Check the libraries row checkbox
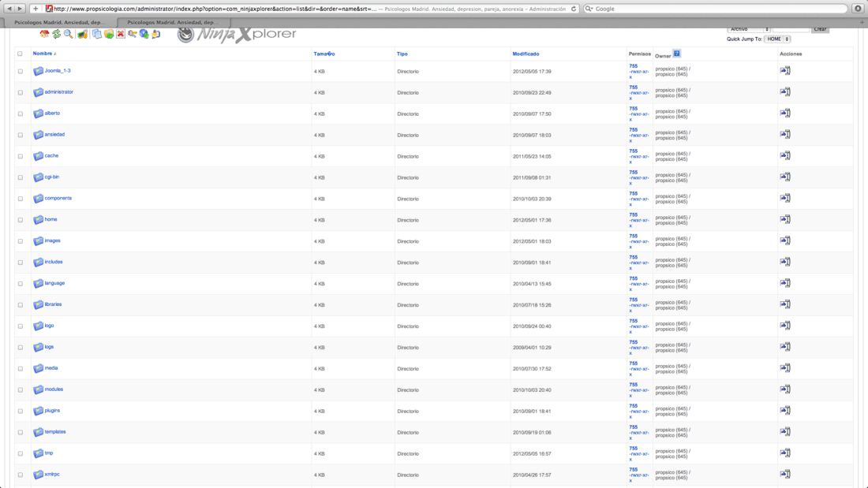Image resolution: width=868 pixels, height=488 pixels. pyautogui.click(x=21, y=305)
